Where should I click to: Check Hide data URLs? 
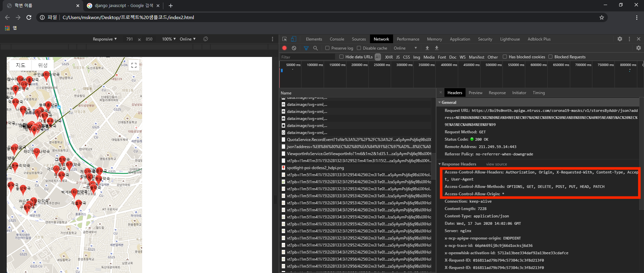(x=341, y=57)
